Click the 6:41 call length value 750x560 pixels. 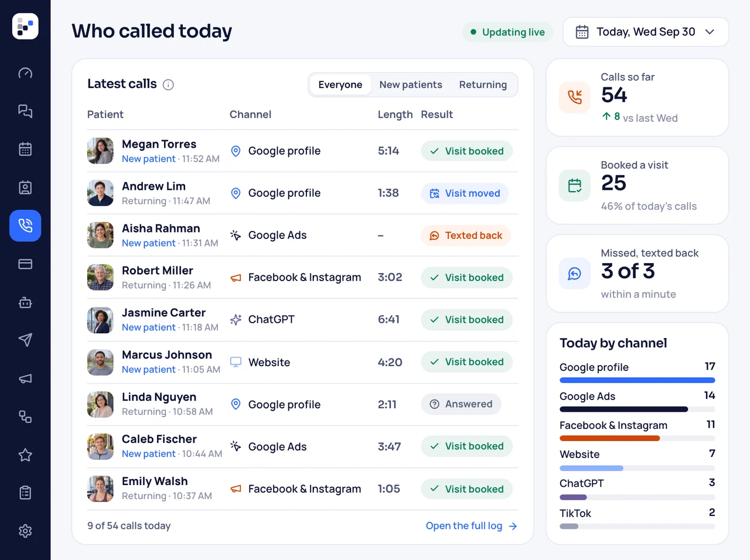(388, 320)
